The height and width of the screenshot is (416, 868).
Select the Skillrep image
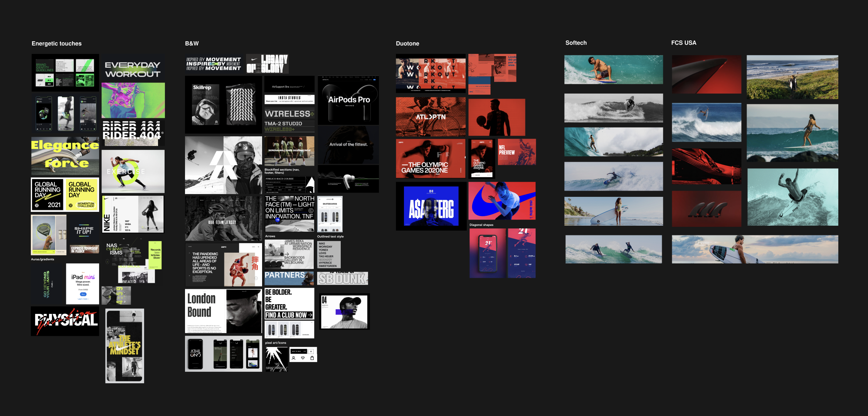pyautogui.click(x=224, y=105)
